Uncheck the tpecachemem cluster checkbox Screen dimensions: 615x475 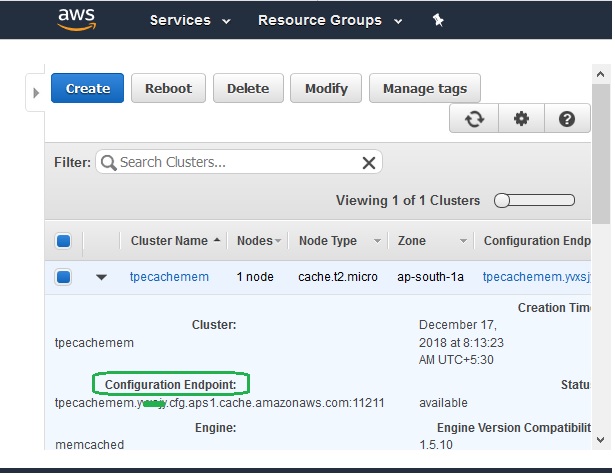point(63,277)
